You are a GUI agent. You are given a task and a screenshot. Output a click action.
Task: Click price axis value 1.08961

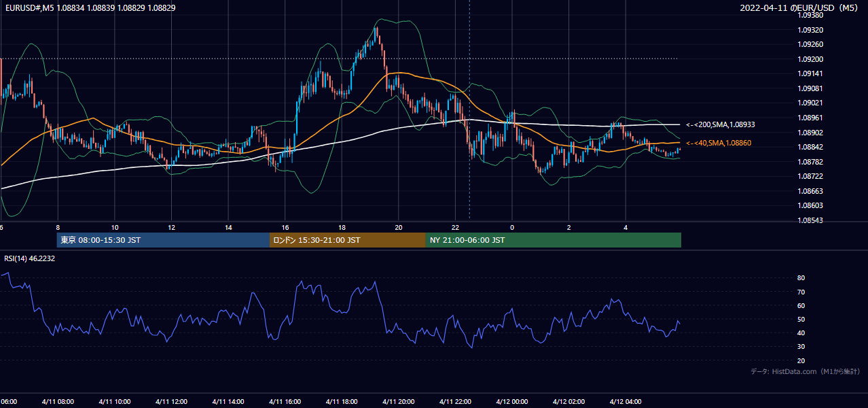tap(810, 118)
